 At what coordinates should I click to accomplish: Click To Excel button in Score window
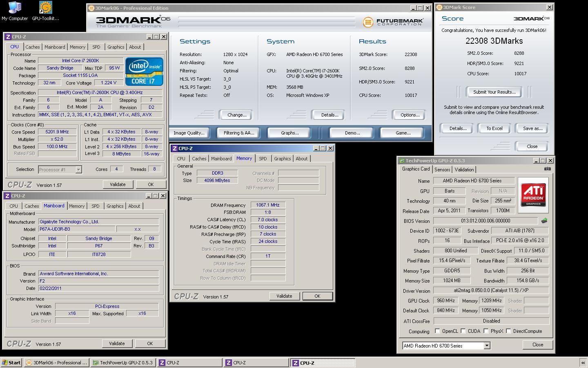click(x=494, y=128)
